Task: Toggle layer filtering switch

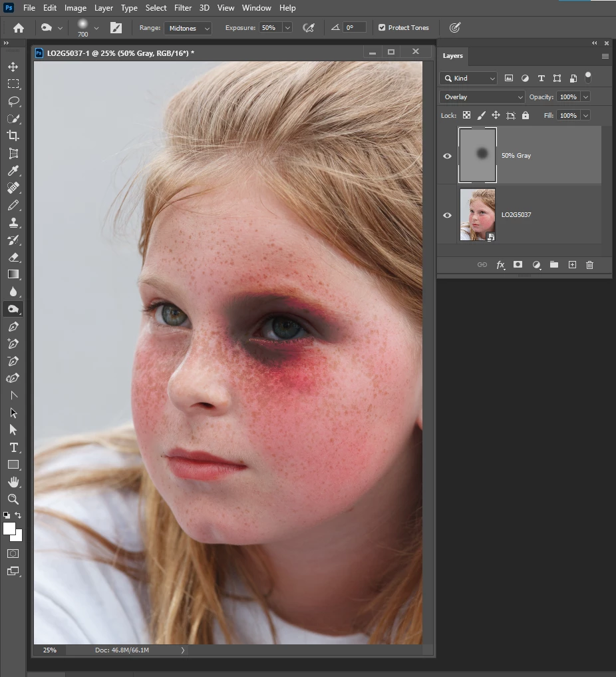Action: [588, 78]
